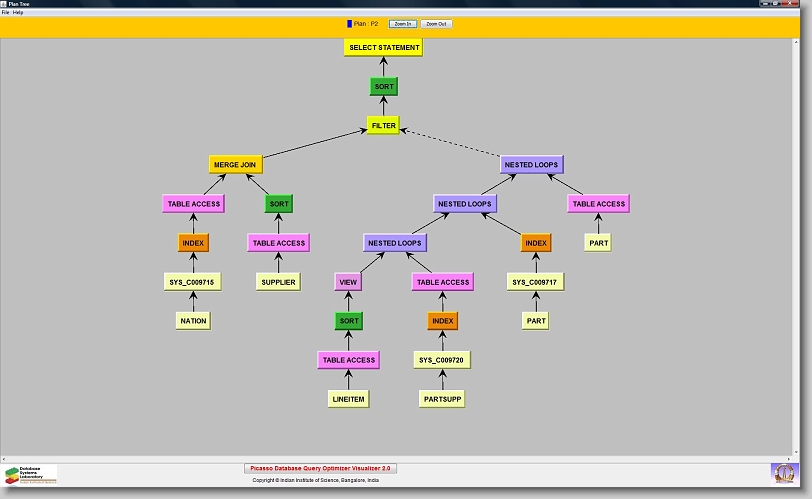Click the yellow FILTER node
The image size is (812, 499).
383,126
